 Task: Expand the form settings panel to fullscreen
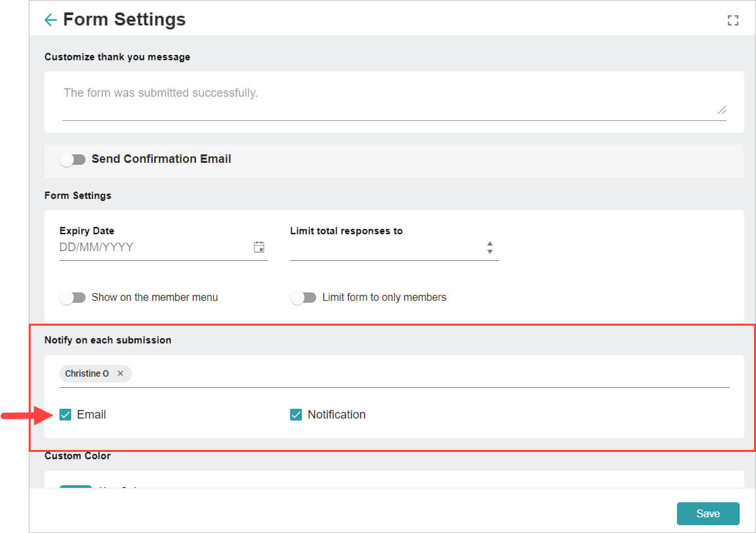tap(733, 20)
